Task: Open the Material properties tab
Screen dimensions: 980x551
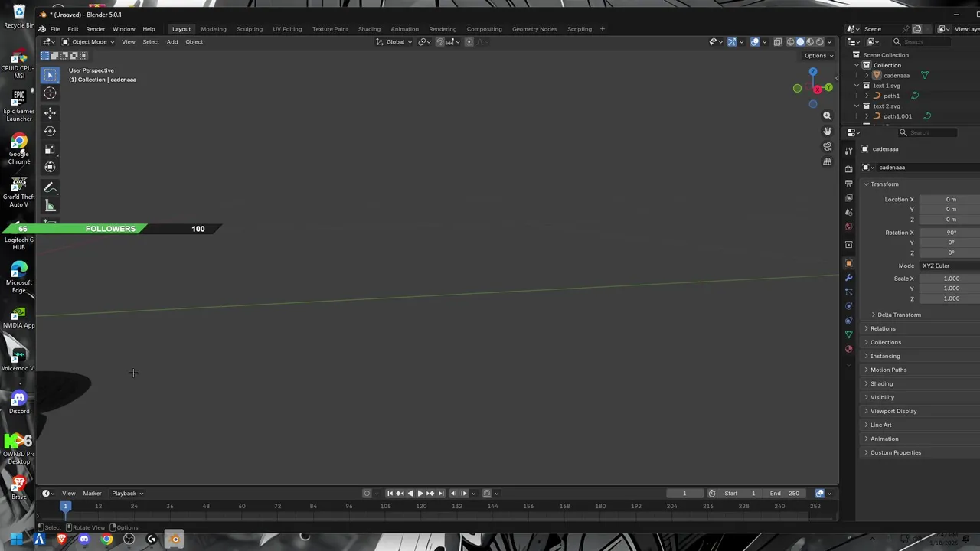Action: (848, 349)
